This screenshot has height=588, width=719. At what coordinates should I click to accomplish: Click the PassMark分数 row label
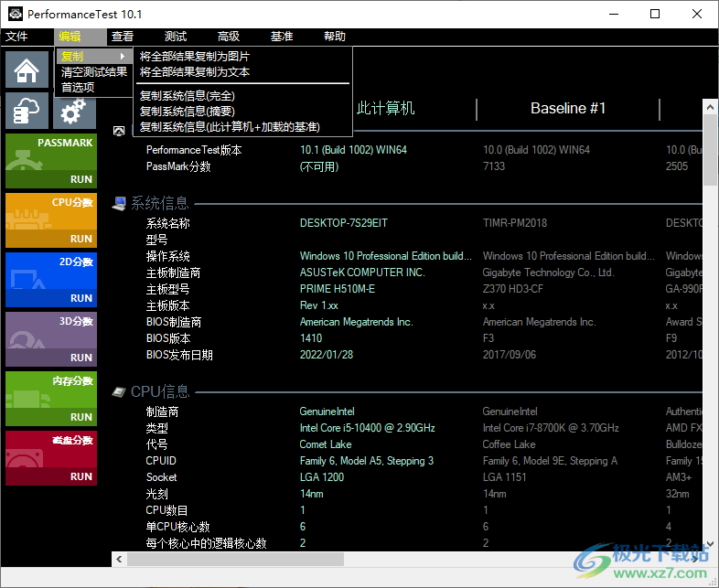(x=178, y=166)
